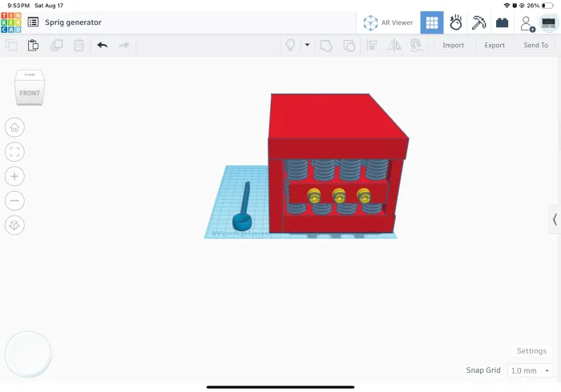Image resolution: width=561 pixels, height=392 pixels.
Task: Open the Blocks pickaxe mode
Action: tap(478, 22)
